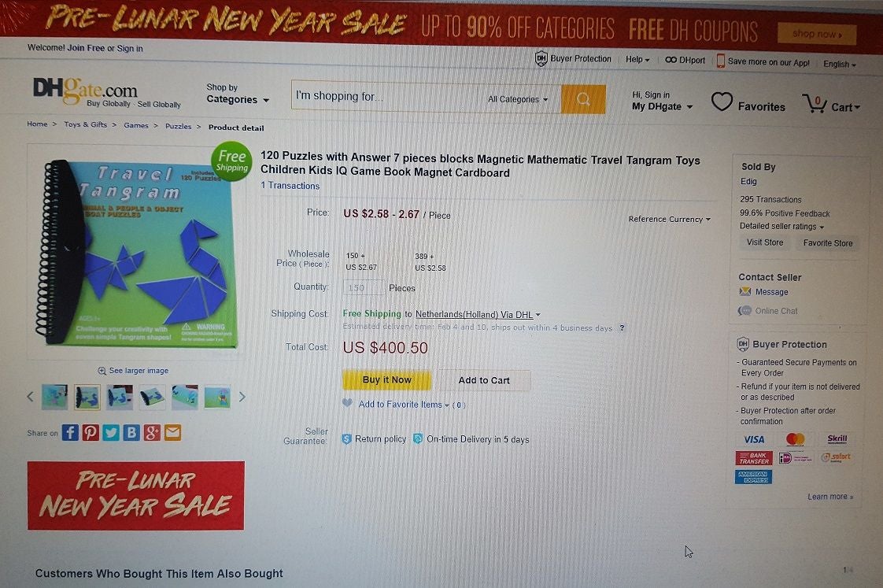
Task: Expand the All Categories search dropdown
Action: [x=518, y=99]
